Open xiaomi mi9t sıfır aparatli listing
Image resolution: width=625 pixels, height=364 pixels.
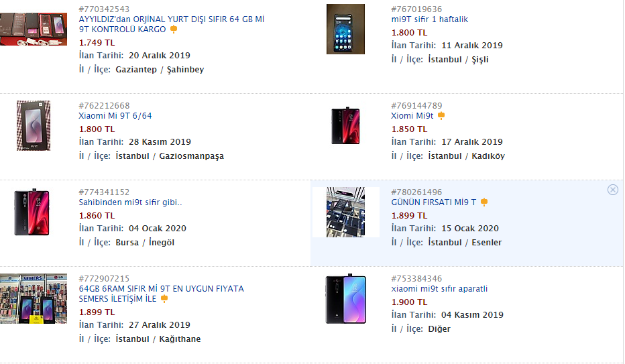pos(439,289)
